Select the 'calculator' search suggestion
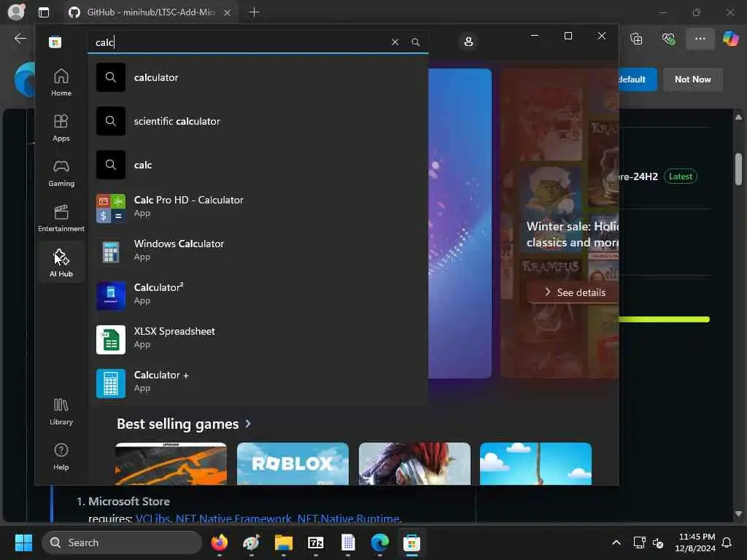This screenshot has height=560, width=747. [258, 77]
